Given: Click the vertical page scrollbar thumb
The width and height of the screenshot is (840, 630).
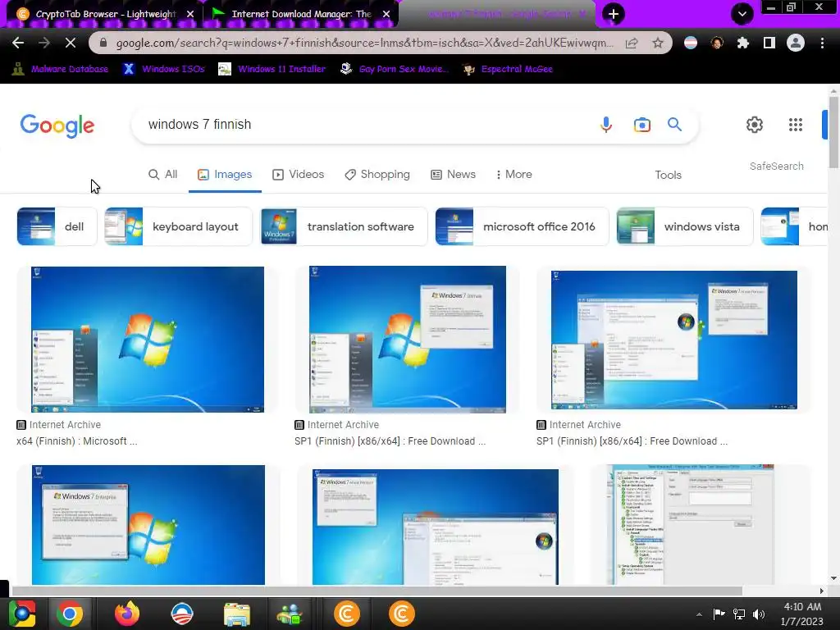Looking at the screenshot, I should tap(833, 132).
